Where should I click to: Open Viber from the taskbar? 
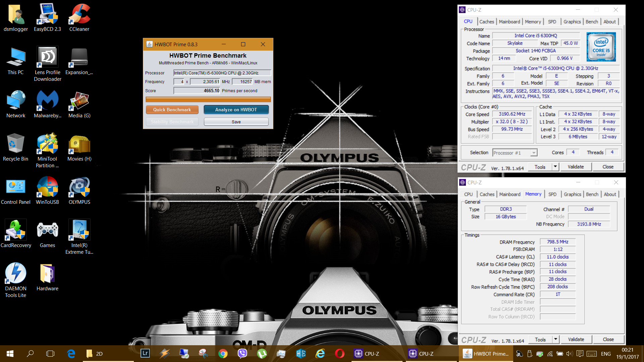click(242, 354)
